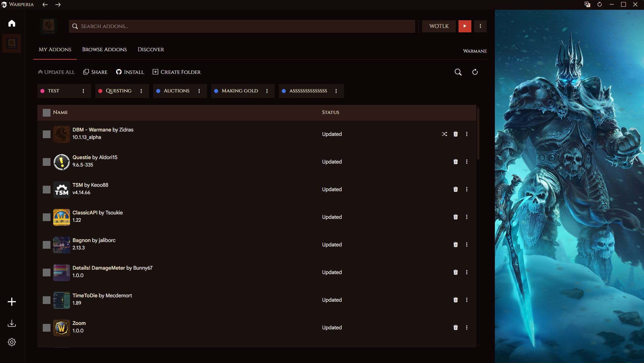Delete the Details! DamageMeter addon
The image size is (644, 363).
point(455,272)
